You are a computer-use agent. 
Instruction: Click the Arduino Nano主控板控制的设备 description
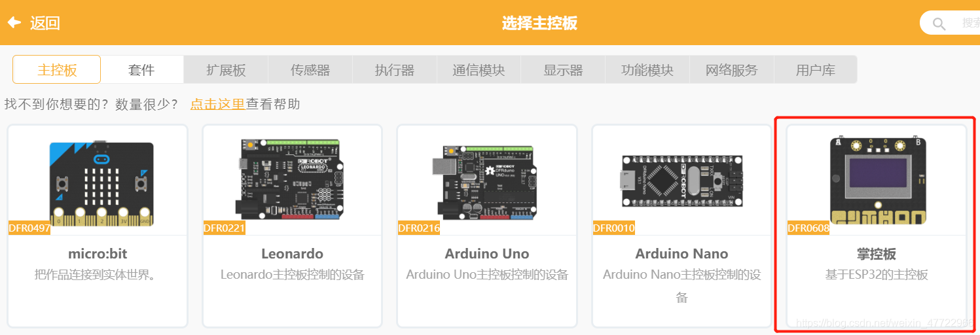point(682,286)
